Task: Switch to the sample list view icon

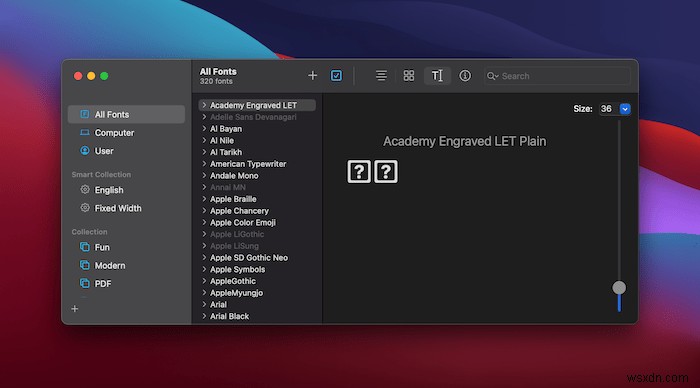Action: pos(381,75)
